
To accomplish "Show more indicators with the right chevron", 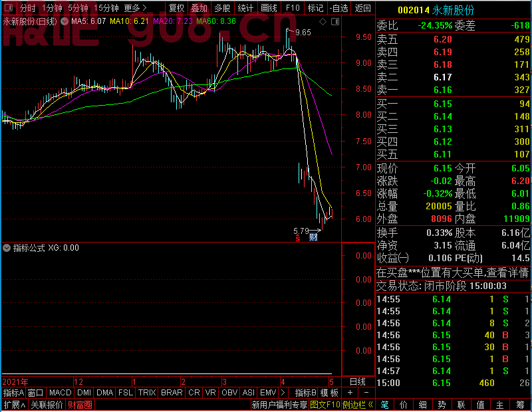I will coord(283,393).
